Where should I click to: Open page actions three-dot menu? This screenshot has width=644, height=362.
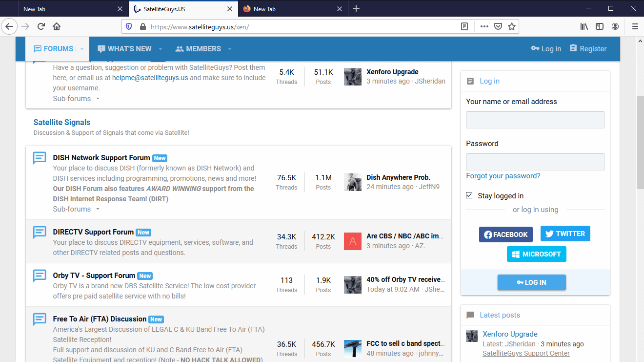[484, 27]
